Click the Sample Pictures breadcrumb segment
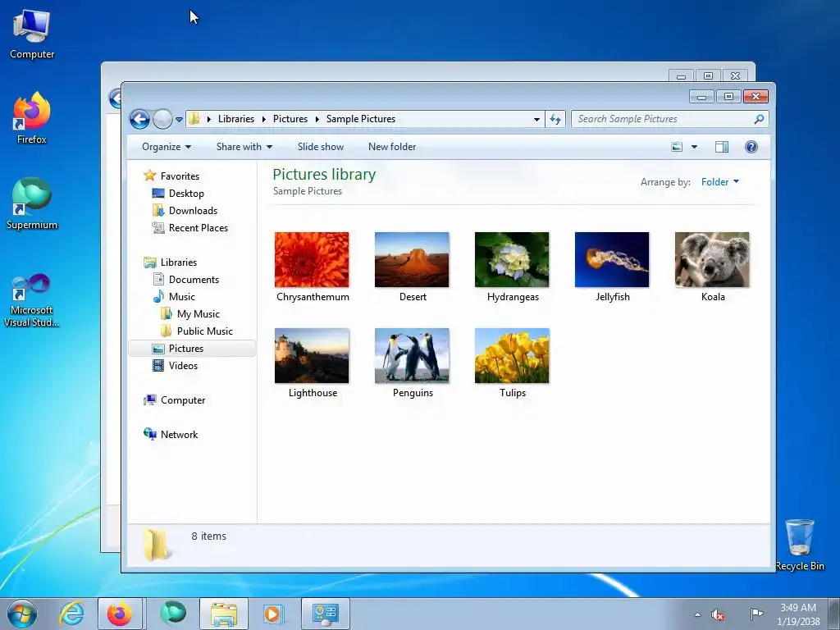840x630 pixels. point(361,119)
